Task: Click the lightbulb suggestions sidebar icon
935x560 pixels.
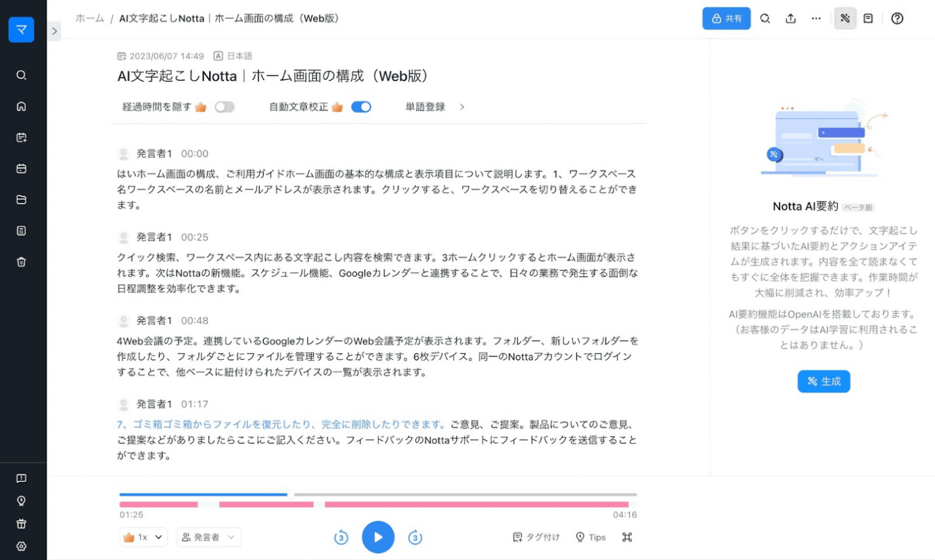Action: tap(21, 500)
